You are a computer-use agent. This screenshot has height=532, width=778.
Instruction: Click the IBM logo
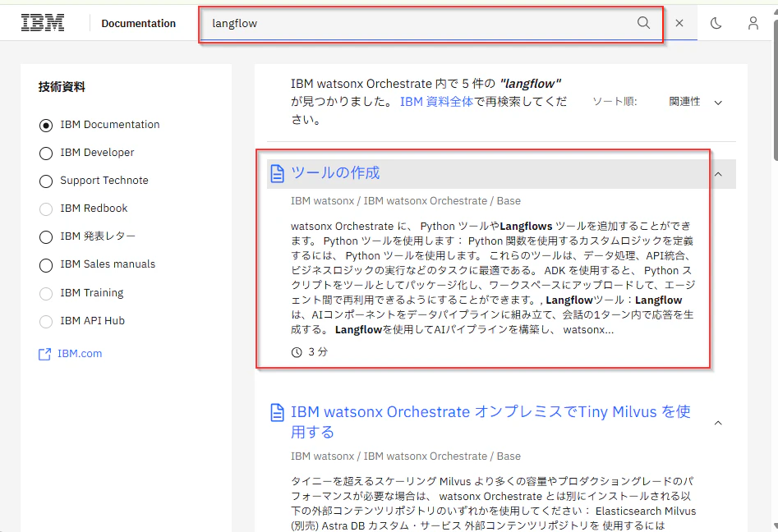point(43,23)
